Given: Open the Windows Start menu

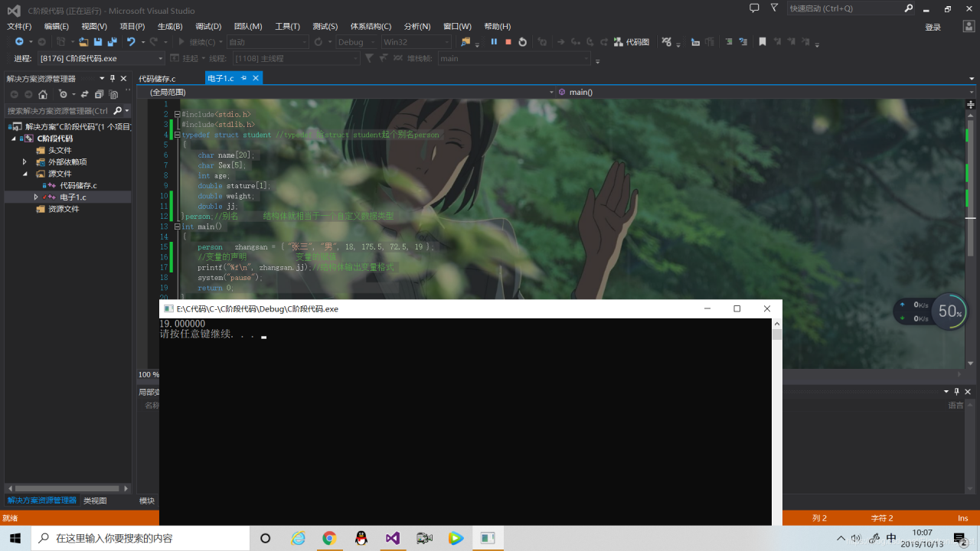Looking at the screenshot, I should pos(15,538).
